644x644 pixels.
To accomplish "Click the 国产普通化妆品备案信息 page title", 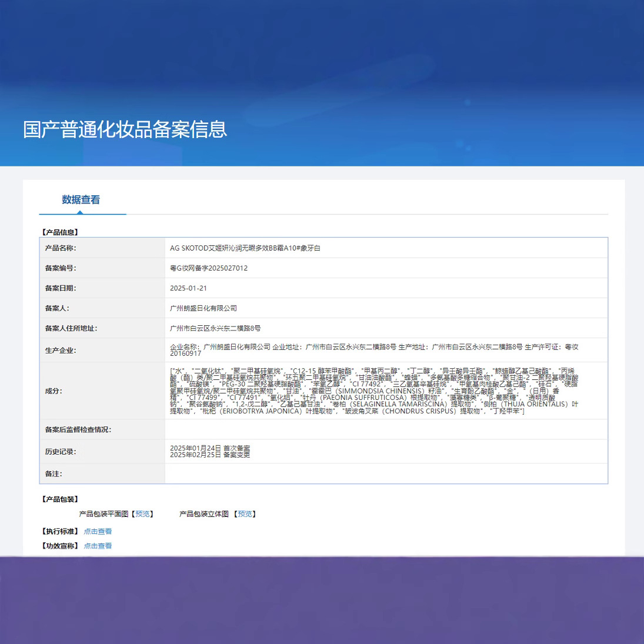I will (x=125, y=129).
